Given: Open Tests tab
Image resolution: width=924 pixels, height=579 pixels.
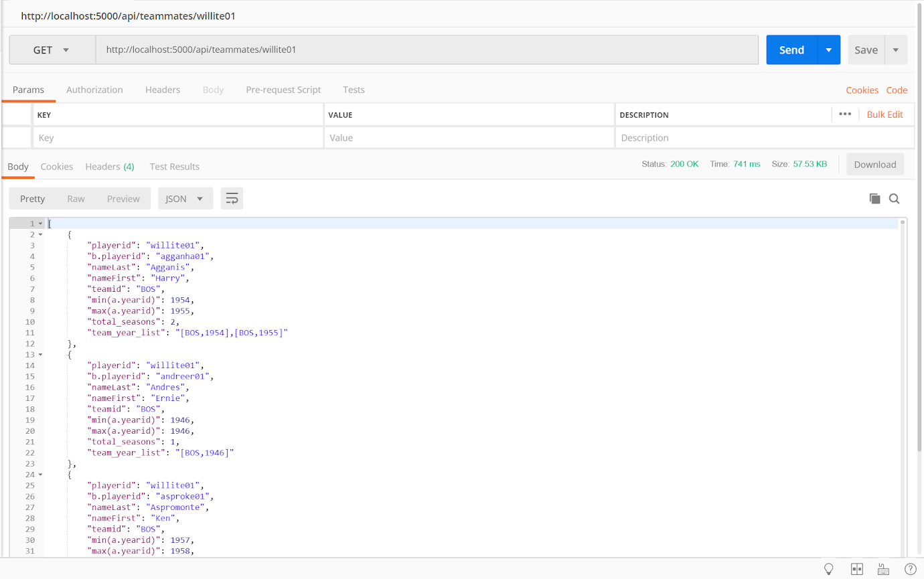Looking at the screenshot, I should coord(354,90).
